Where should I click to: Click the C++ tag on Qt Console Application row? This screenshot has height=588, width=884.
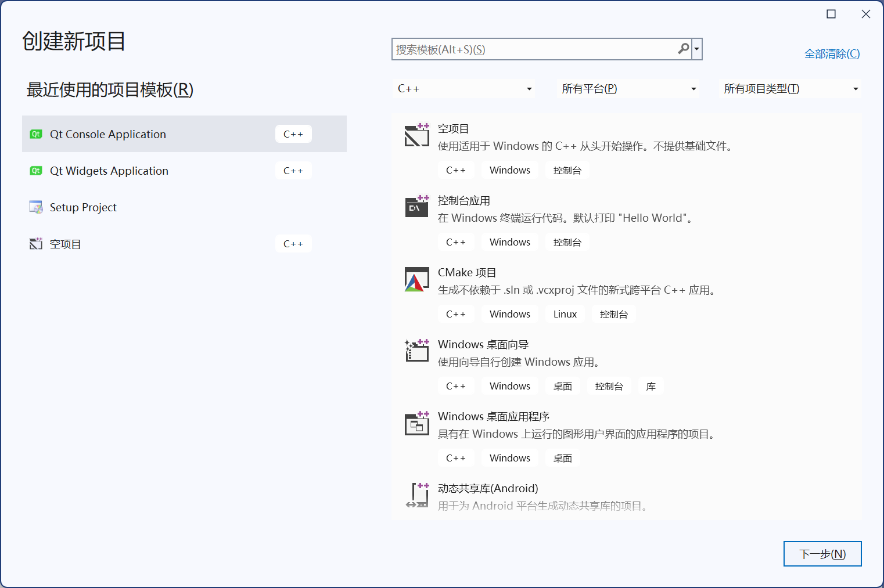tap(293, 134)
